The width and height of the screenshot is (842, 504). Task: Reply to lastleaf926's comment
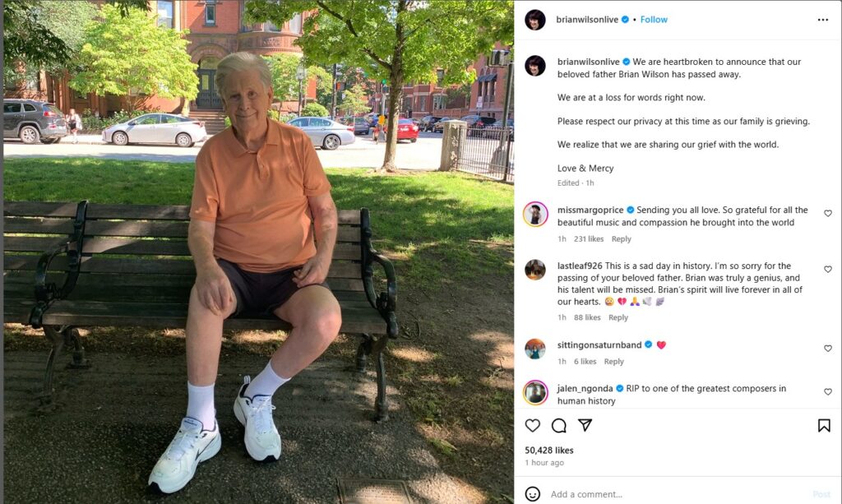coord(618,317)
